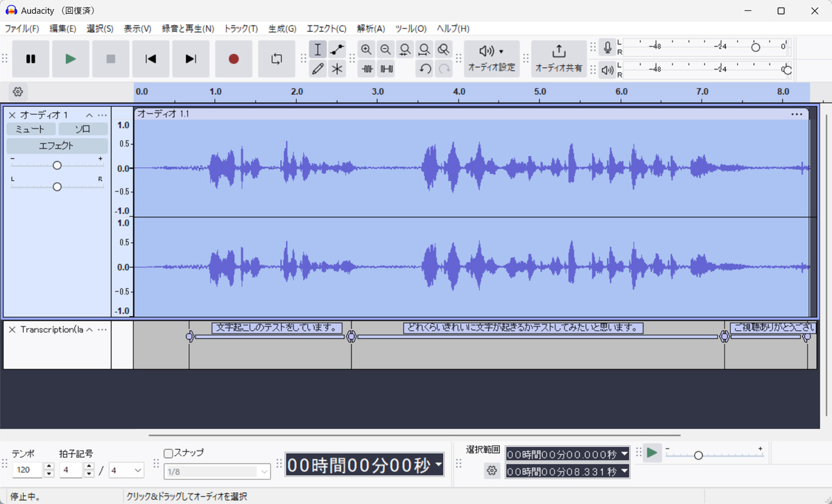Collapse the オーディオ 1 track
The width and height of the screenshot is (832, 504).
(x=89, y=115)
